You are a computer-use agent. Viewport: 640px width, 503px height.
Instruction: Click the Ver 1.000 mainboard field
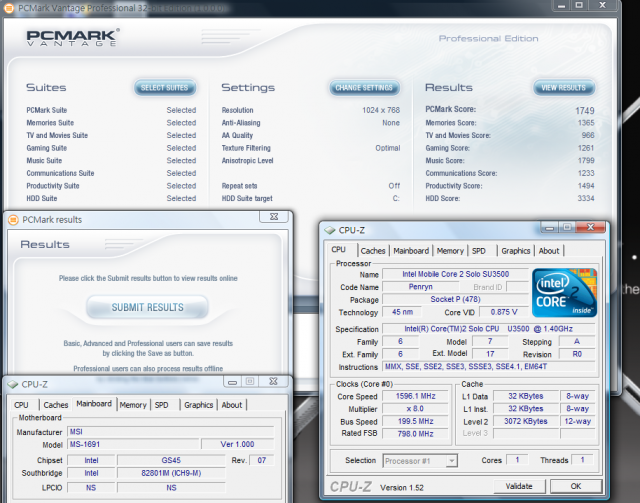point(238,444)
